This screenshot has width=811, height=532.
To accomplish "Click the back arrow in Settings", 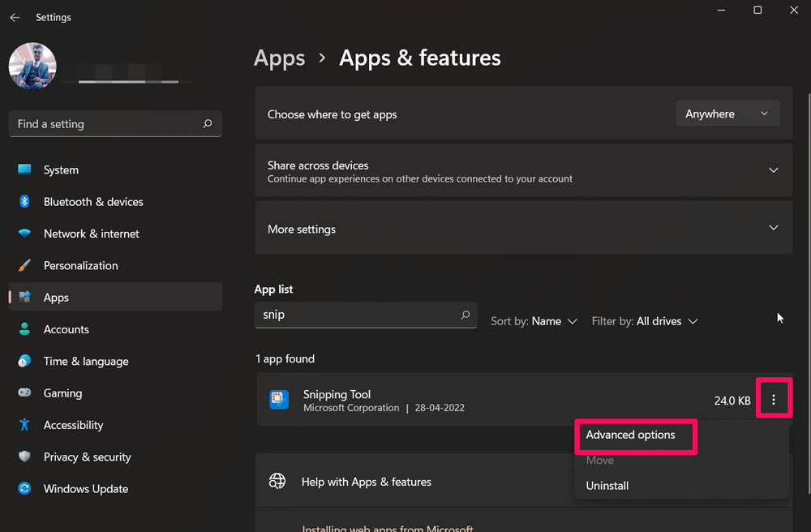I will coord(15,17).
